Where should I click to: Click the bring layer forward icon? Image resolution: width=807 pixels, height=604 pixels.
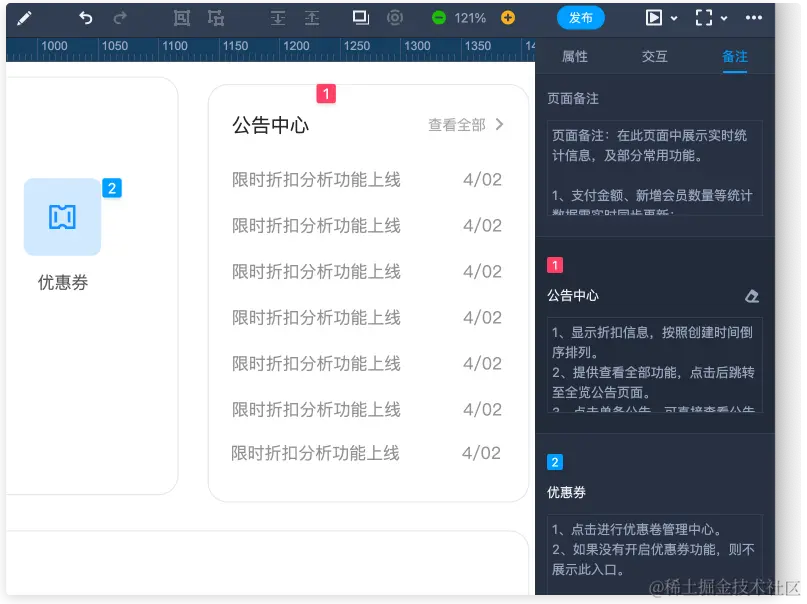(312, 18)
